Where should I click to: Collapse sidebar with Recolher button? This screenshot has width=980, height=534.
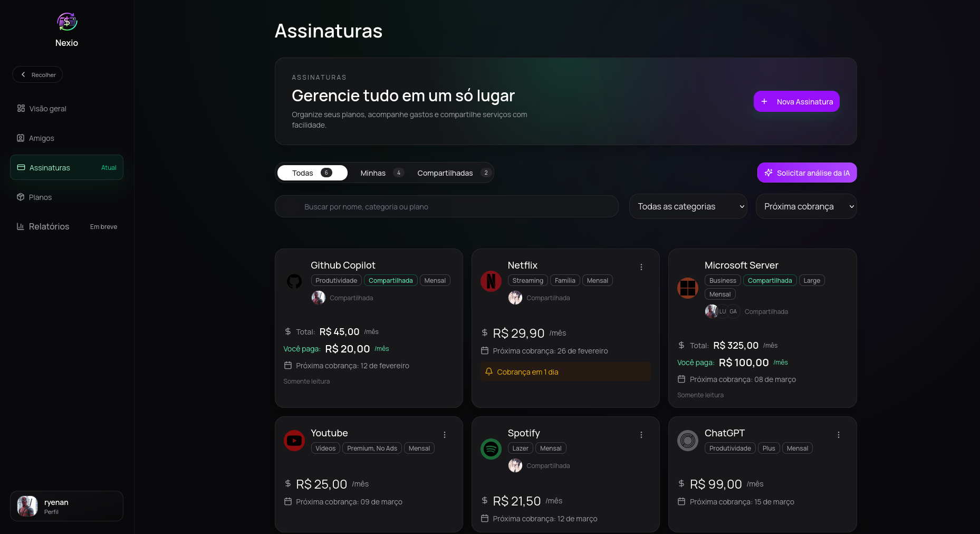(x=37, y=74)
